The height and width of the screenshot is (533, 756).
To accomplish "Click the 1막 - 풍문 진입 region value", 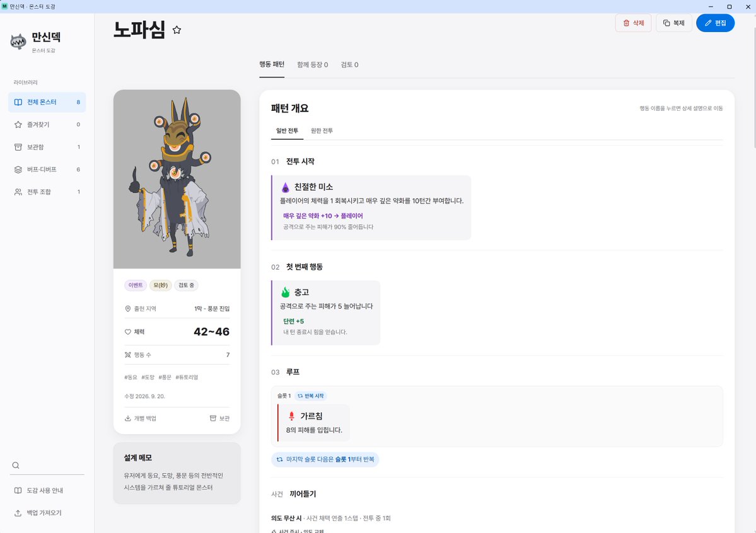I will pos(212,309).
